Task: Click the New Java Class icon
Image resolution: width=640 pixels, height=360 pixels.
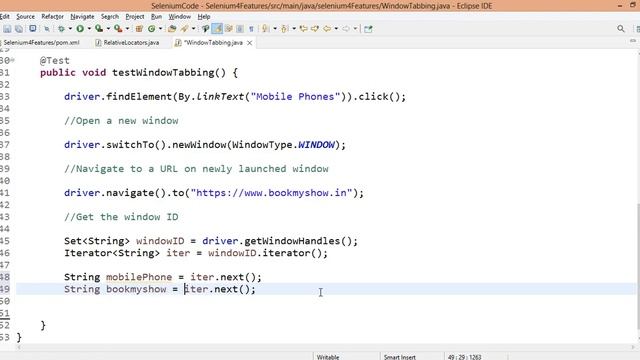Action: click(x=152, y=29)
